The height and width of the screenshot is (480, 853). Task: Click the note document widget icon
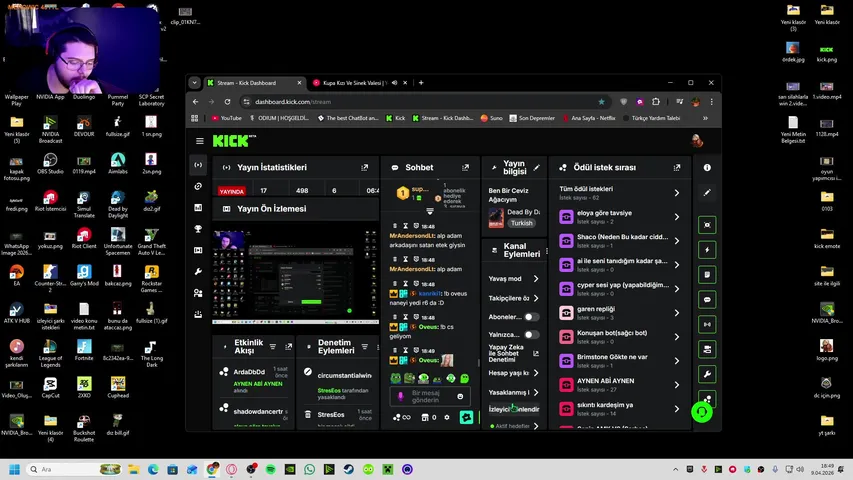[707, 275]
